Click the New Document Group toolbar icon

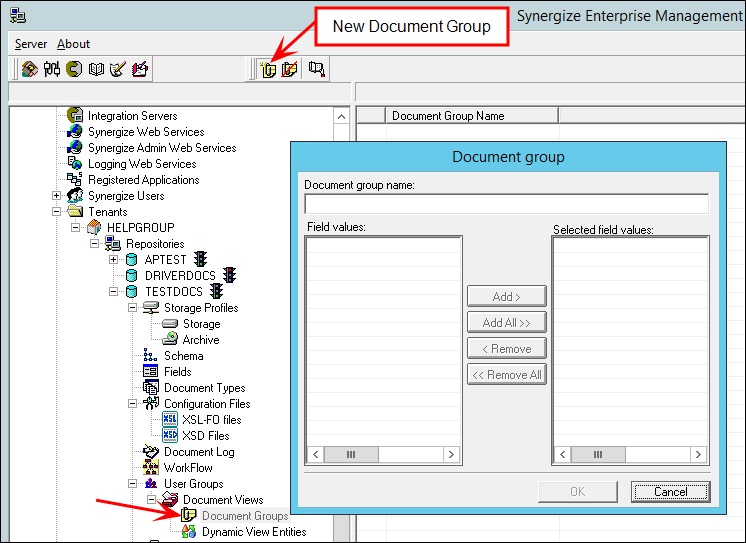click(267, 69)
